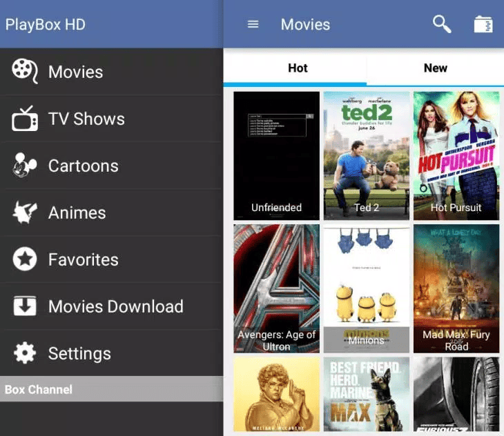The height and width of the screenshot is (436, 504).
Task: Open Avengers: Age of Ultron poster
Action: [276, 288]
